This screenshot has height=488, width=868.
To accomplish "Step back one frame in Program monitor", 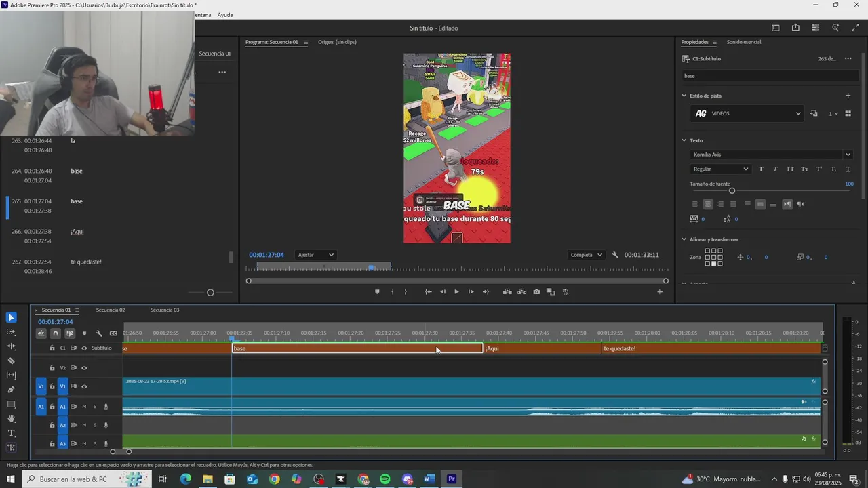I will [443, 291].
